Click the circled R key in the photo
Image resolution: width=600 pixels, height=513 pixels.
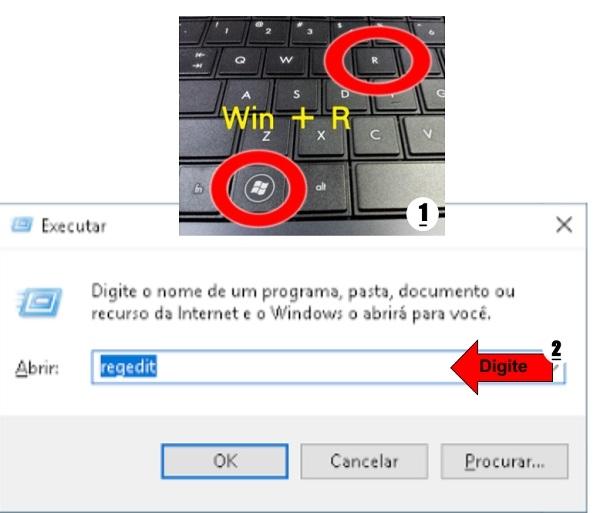click(375, 60)
